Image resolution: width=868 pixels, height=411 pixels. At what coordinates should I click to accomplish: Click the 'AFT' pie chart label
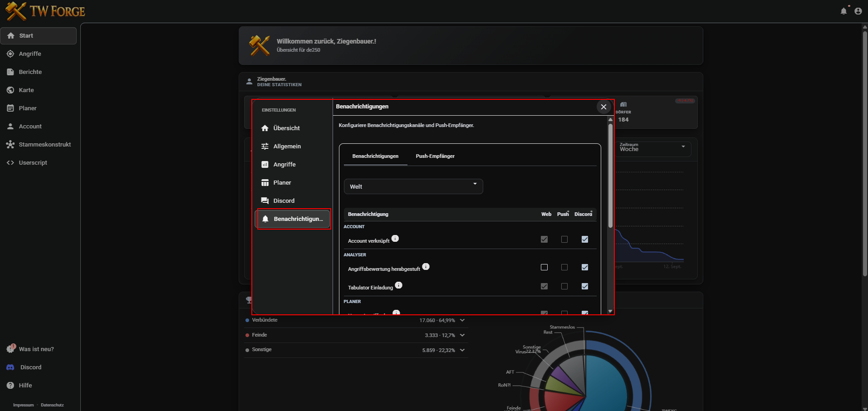click(x=510, y=372)
